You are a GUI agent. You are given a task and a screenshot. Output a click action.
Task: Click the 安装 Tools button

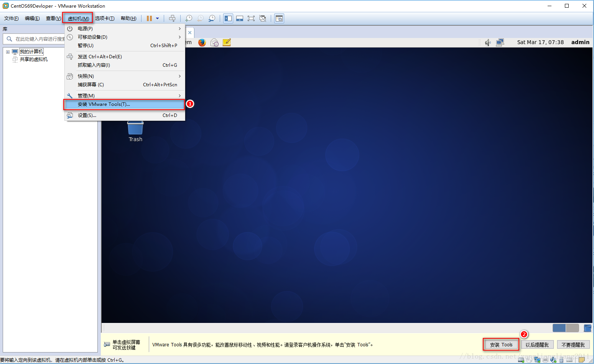[x=501, y=345]
